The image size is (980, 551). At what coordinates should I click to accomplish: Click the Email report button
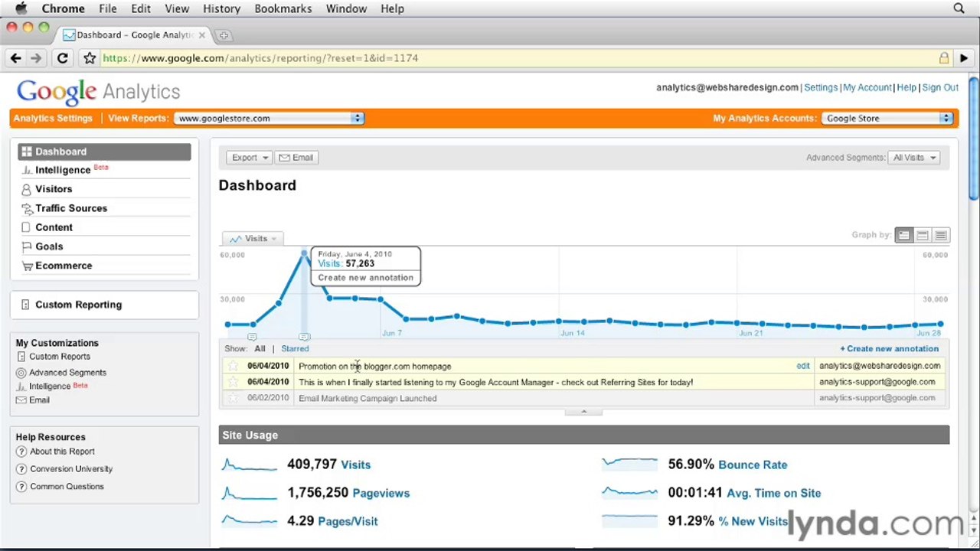point(296,158)
